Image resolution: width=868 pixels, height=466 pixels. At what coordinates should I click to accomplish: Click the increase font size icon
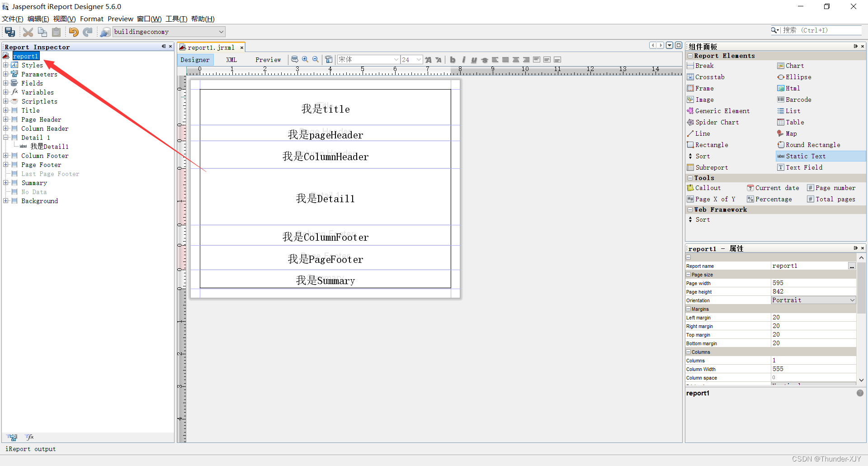click(x=428, y=60)
